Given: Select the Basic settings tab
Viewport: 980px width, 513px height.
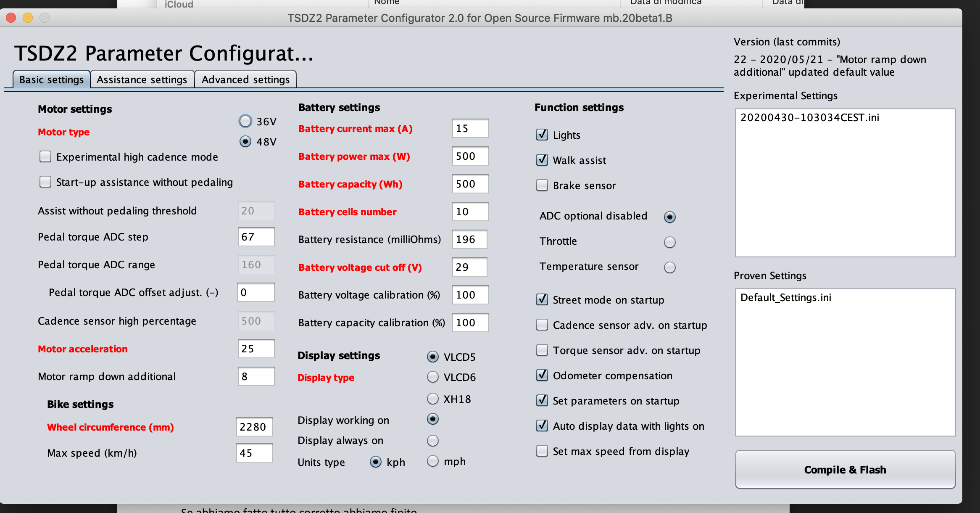Looking at the screenshot, I should [x=52, y=79].
